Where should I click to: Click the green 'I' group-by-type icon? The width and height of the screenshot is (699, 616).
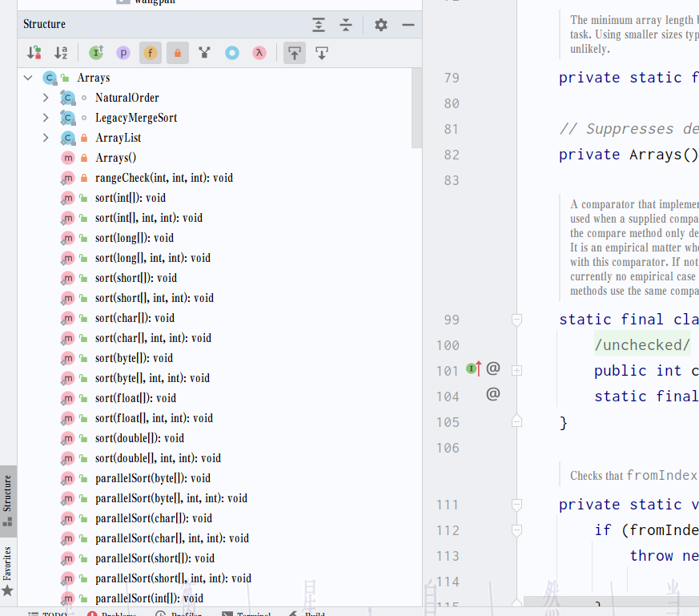[96, 53]
